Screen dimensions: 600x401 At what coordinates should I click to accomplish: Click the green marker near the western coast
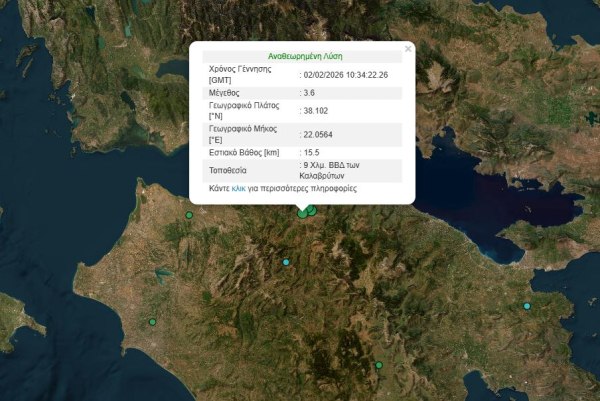(152, 321)
